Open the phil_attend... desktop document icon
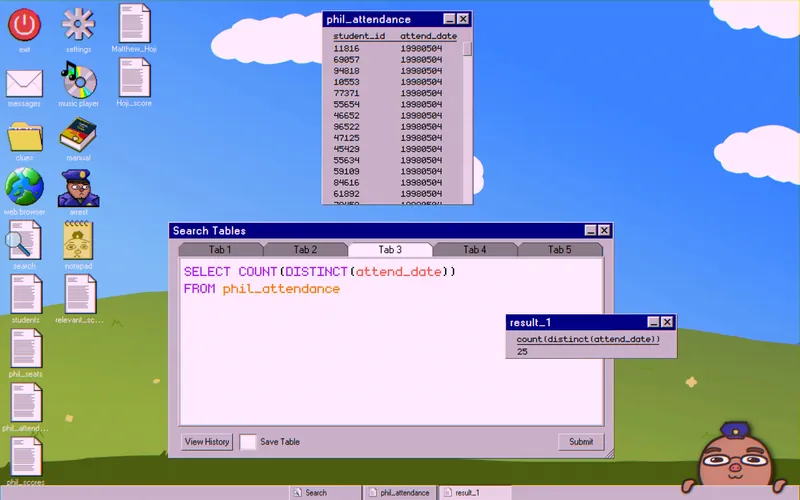The width and height of the screenshot is (800, 500). click(26, 403)
